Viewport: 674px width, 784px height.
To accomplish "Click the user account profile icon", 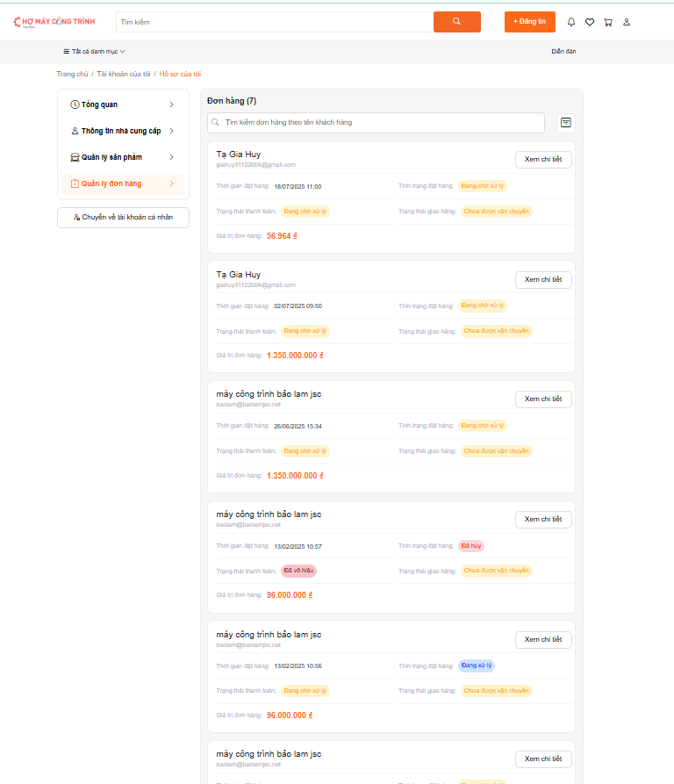I will (x=627, y=22).
